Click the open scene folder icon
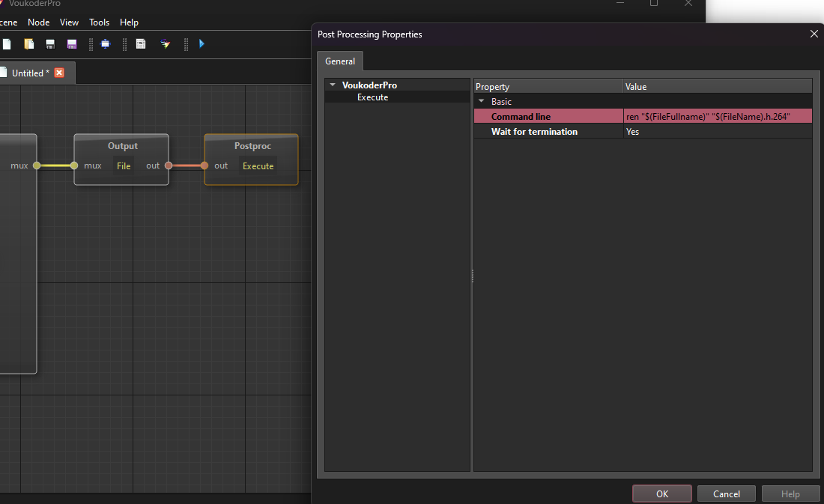This screenshot has height=504, width=824. 29,44
